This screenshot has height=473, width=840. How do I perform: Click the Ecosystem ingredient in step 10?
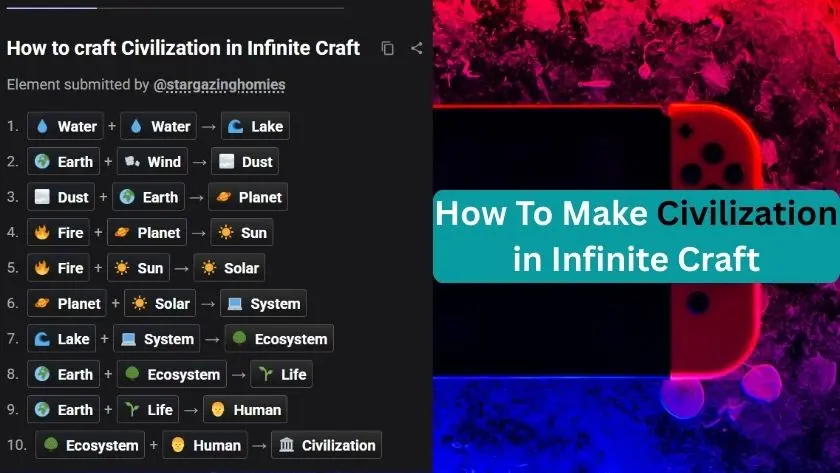coord(90,445)
